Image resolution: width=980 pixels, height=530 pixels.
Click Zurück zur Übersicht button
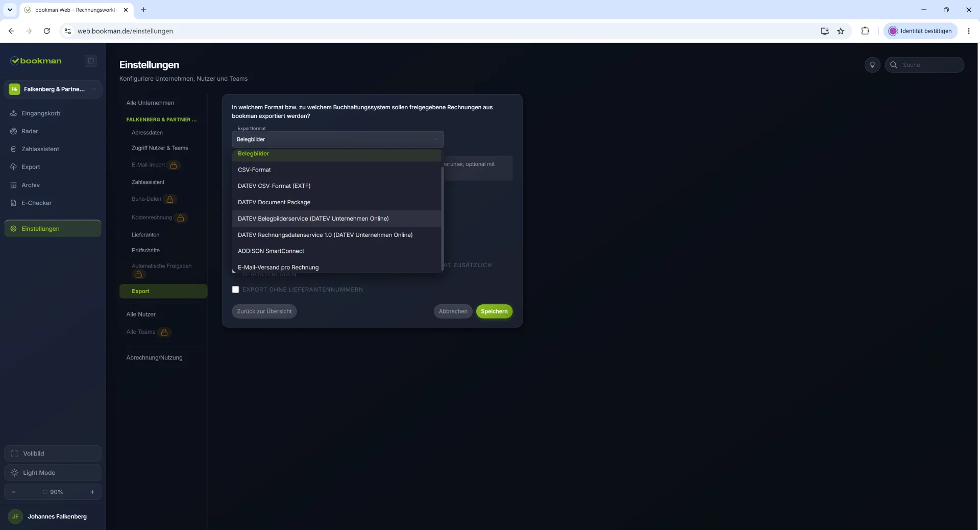pos(264,311)
